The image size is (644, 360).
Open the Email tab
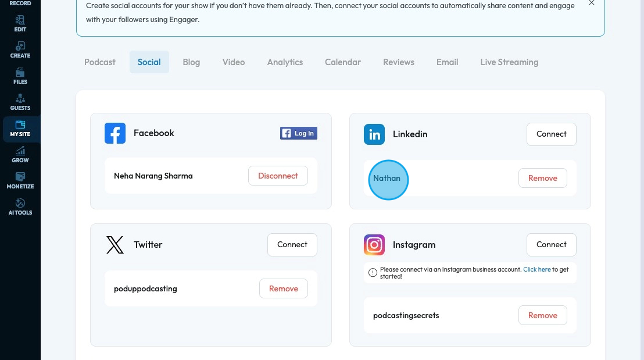448,62
